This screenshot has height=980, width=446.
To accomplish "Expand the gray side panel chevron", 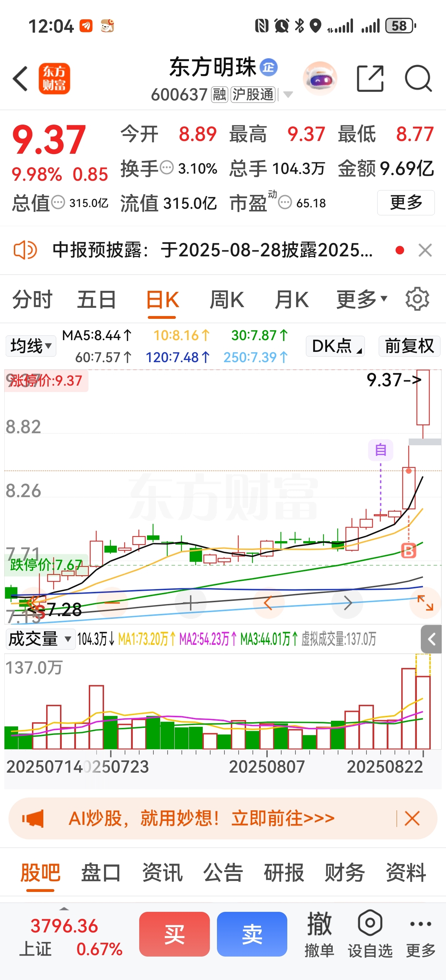I will (431, 639).
